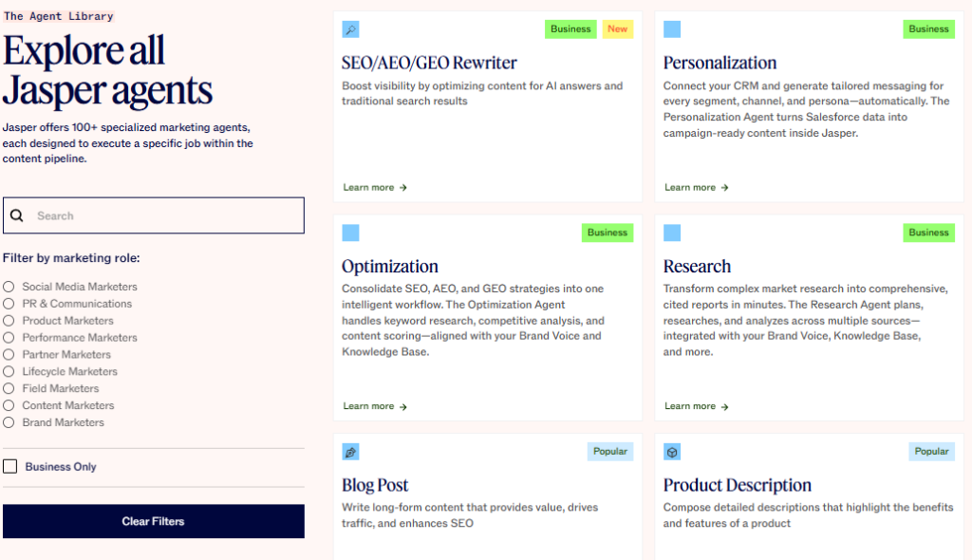This screenshot has height=560, width=972.
Task: Select PR & Communications role filter
Action: click(x=9, y=304)
